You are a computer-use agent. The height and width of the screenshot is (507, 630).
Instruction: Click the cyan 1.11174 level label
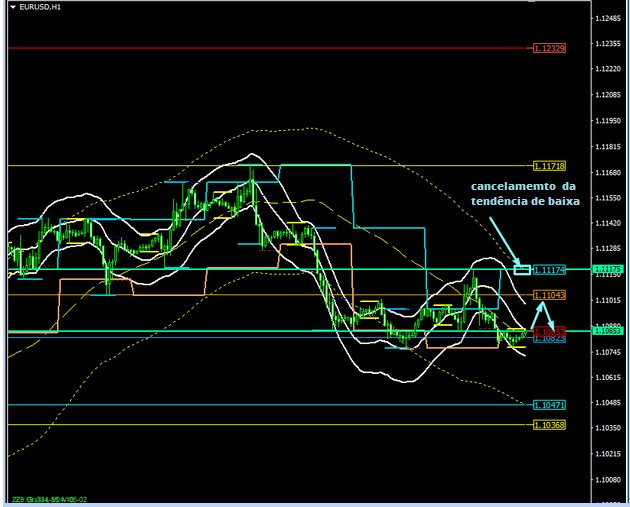(549, 270)
